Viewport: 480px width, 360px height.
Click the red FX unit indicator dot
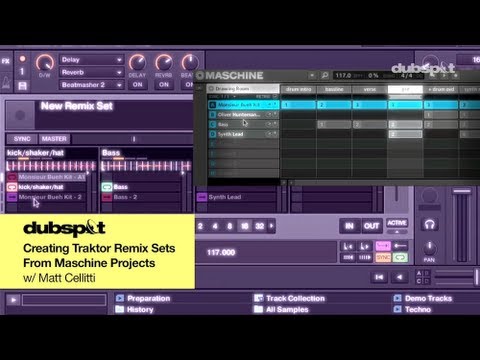coord(22,59)
